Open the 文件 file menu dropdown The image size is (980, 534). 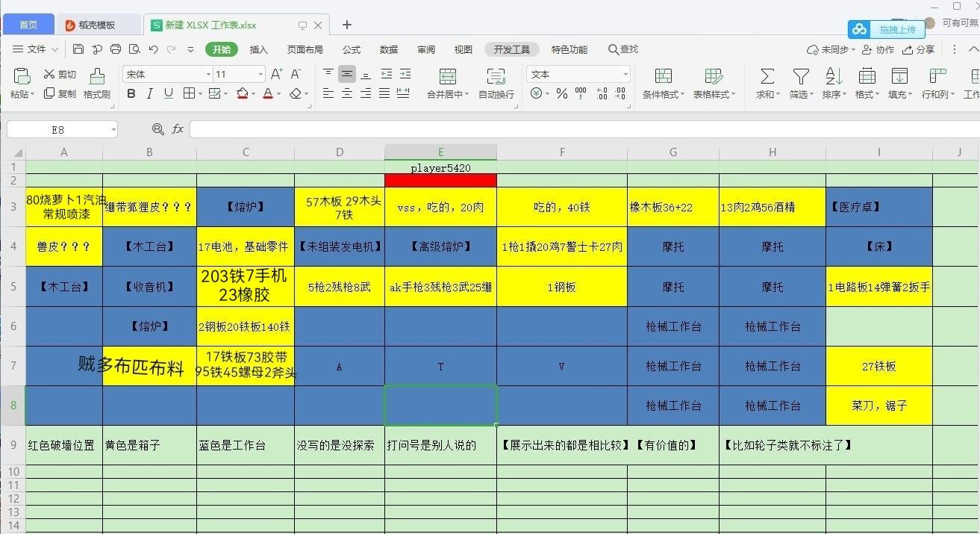coord(35,49)
